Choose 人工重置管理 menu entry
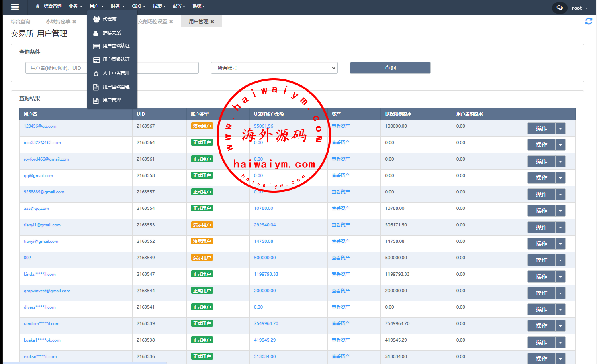597x364 pixels. click(116, 73)
